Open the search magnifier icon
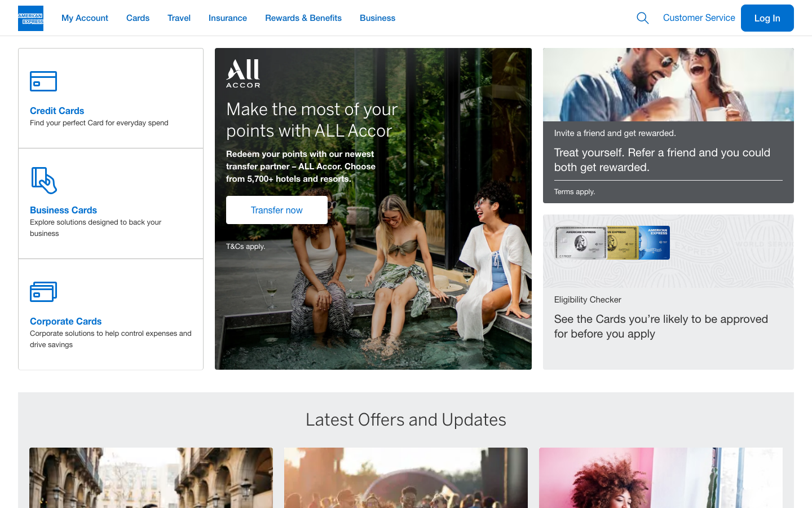The height and width of the screenshot is (508, 812). 642,18
